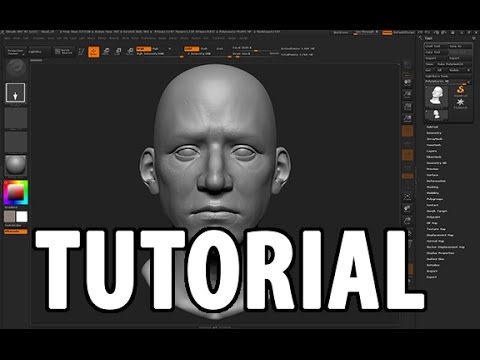The width and height of the screenshot is (480, 360).
Task: Select the Move transform icon in top shelf
Action: tap(106, 51)
